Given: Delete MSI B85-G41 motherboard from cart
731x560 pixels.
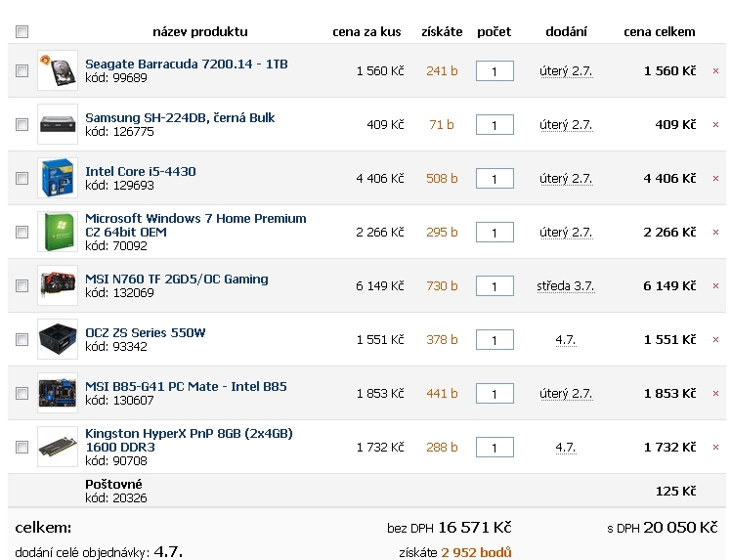Looking at the screenshot, I should pos(715,394).
